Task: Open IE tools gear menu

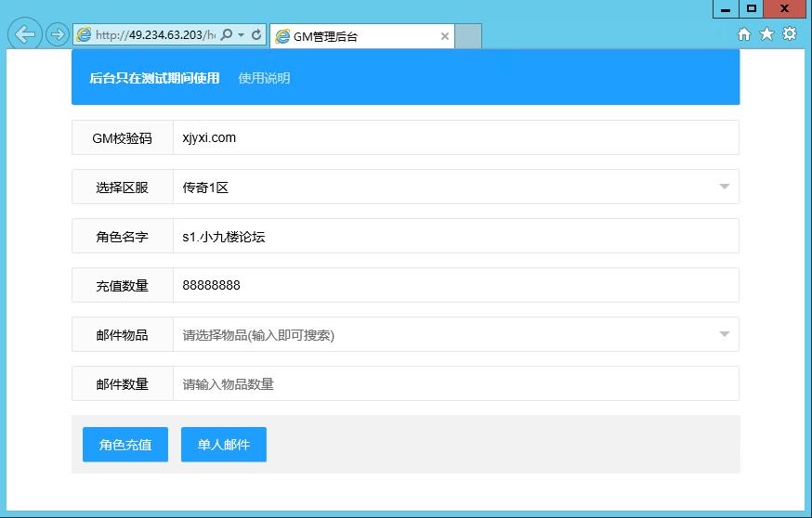Action: click(x=790, y=34)
